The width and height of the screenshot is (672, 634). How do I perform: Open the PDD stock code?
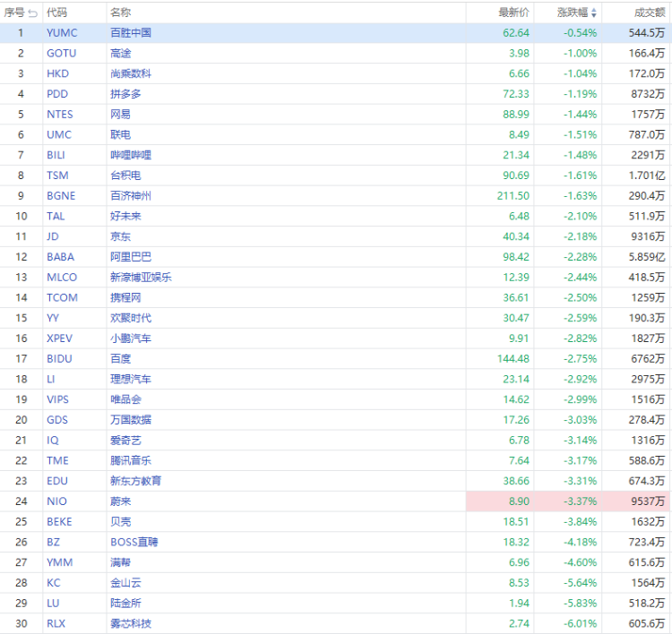[x=57, y=94]
